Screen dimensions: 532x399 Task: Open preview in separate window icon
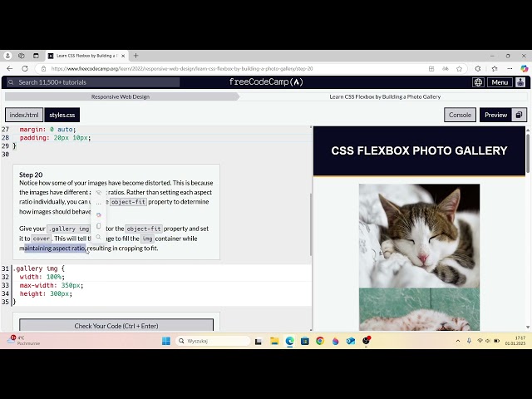[519, 115]
